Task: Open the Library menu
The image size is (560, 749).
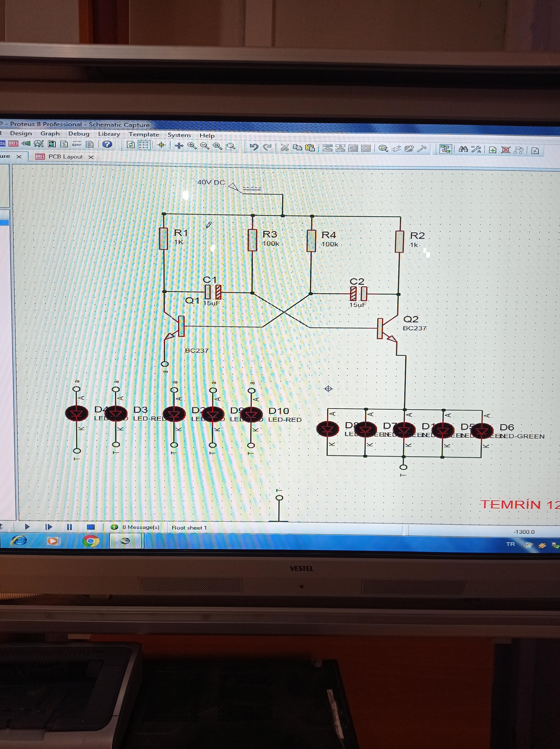Action: click(x=109, y=134)
